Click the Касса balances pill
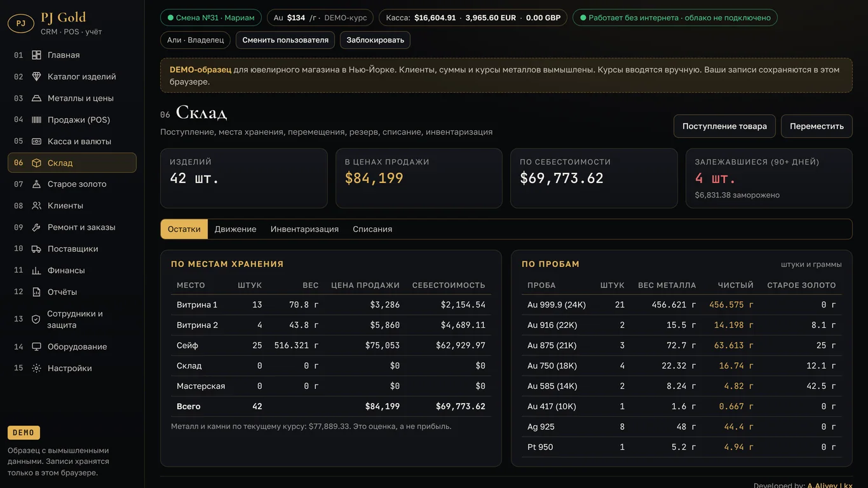This screenshot has width=868, height=488. (x=473, y=18)
